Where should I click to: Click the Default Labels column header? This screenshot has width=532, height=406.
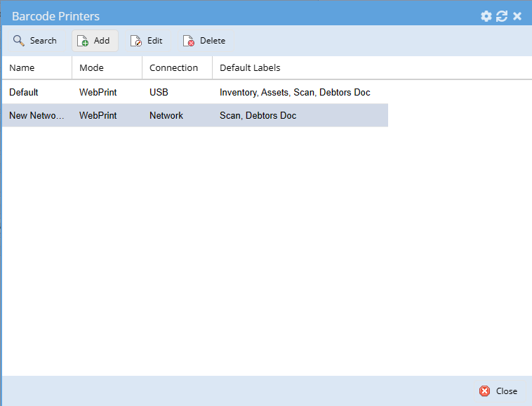click(x=250, y=68)
